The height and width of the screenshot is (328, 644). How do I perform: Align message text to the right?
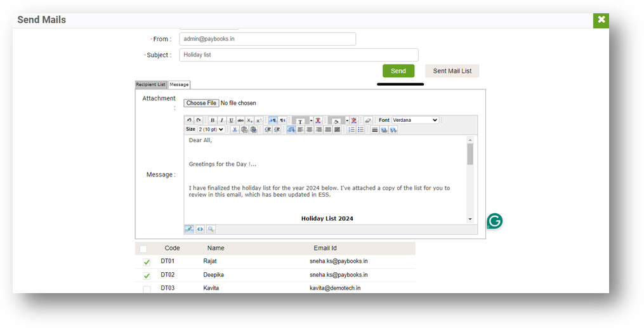click(319, 129)
